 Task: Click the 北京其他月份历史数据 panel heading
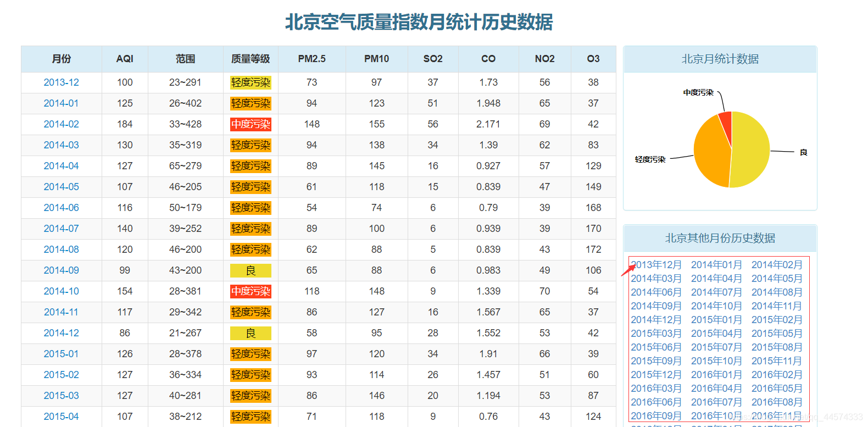pyautogui.click(x=720, y=239)
